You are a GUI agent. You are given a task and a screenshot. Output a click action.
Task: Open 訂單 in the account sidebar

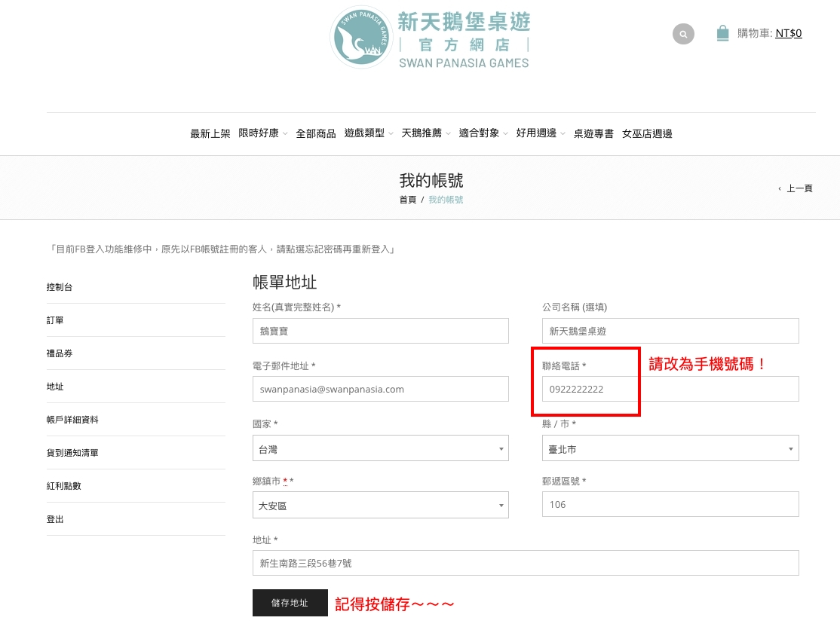(x=54, y=319)
